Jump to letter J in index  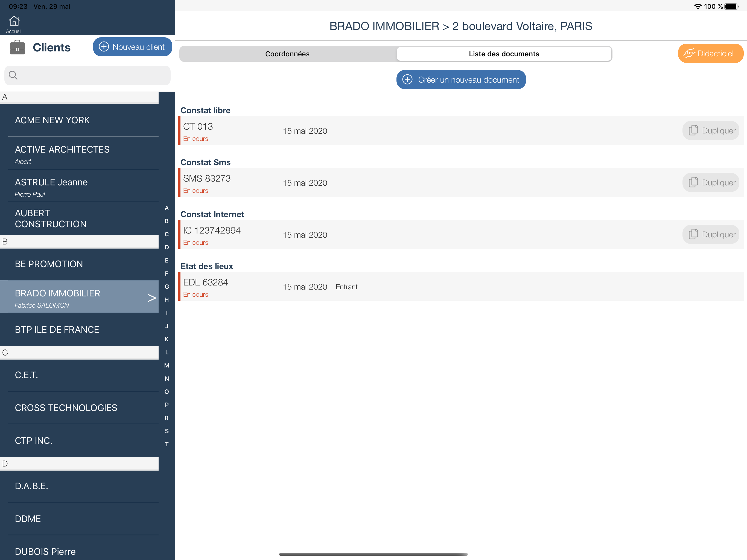point(167,326)
